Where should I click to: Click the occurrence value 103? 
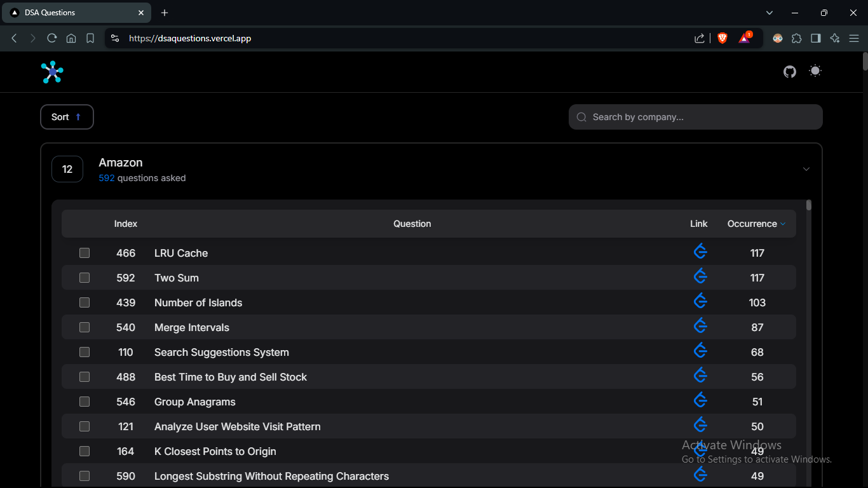point(757,302)
